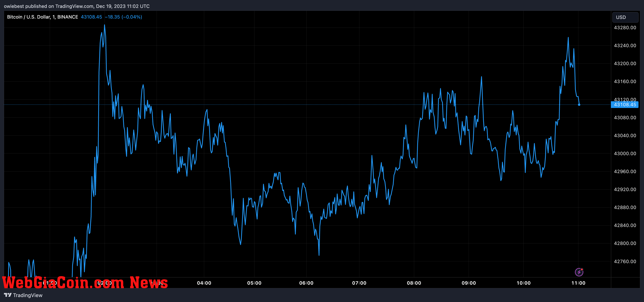Image resolution: width=644 pixels, height=302 pixels.
Task: Click the last price value 43108.45 in header
Action: [91, 17]
